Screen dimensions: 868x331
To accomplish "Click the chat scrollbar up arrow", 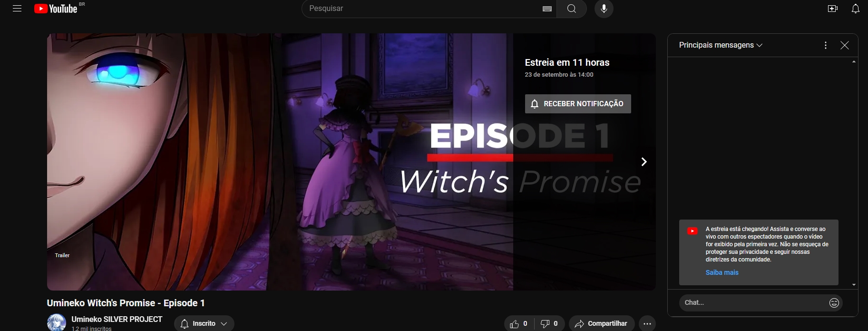I will pyautogui.click(x=854, y=61).
